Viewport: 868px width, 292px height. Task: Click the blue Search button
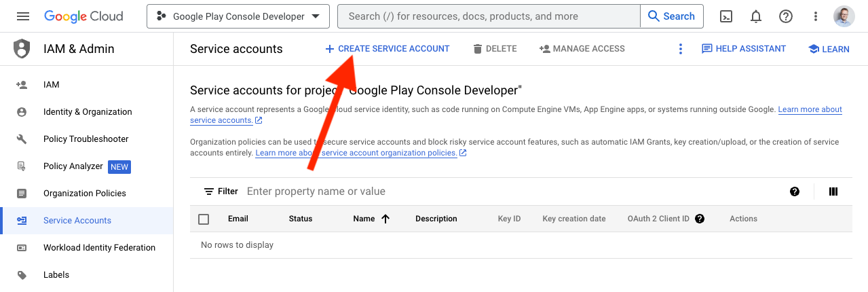[672, 16]
